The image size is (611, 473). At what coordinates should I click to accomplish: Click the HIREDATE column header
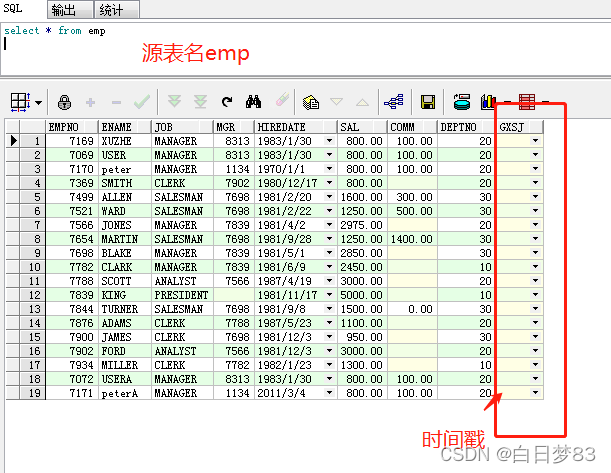pos(296,127)
